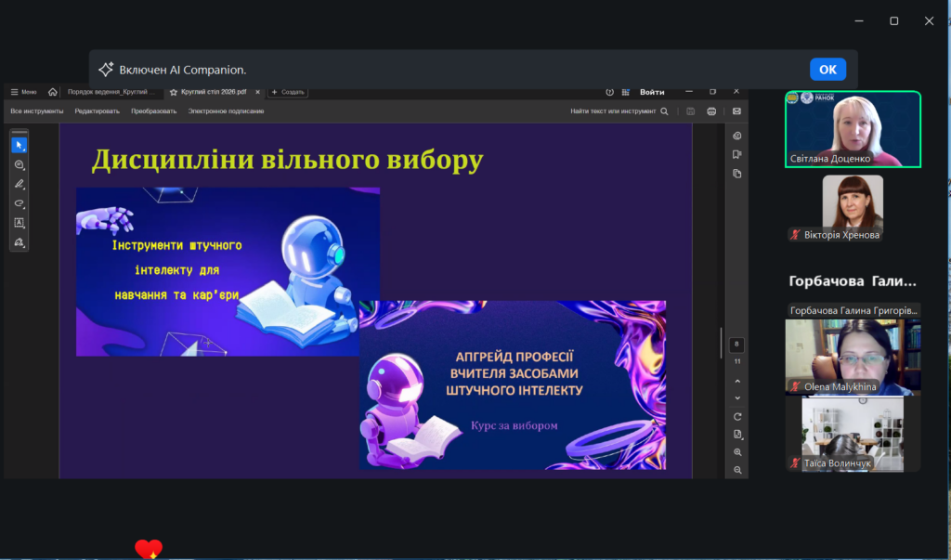Switch to the Порядок ведення tab
The width and height of the screenshot is (951, 560).
click(x=112, y=92)
